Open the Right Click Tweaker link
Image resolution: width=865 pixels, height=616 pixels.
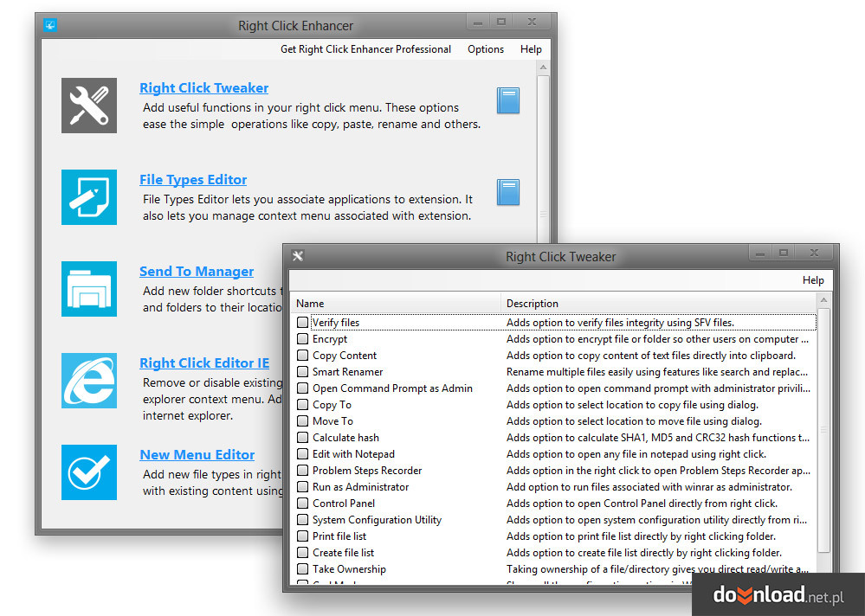point(204,88)
